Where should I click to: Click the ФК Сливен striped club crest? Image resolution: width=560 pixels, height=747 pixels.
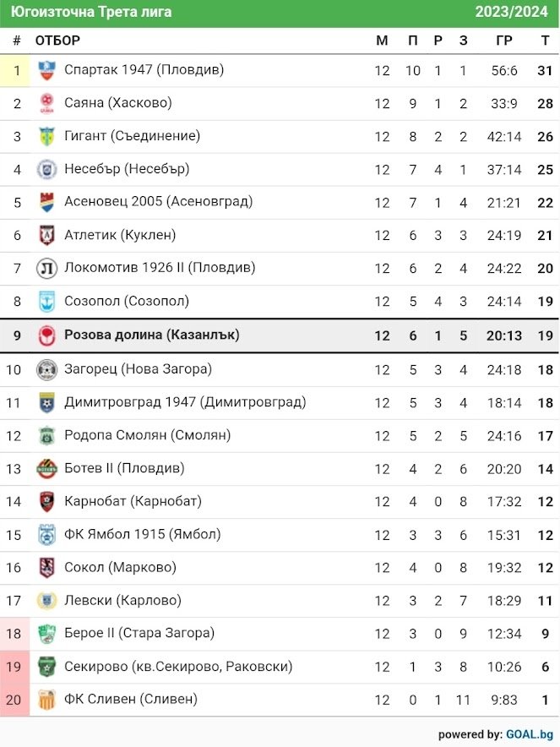pos(46,700)
